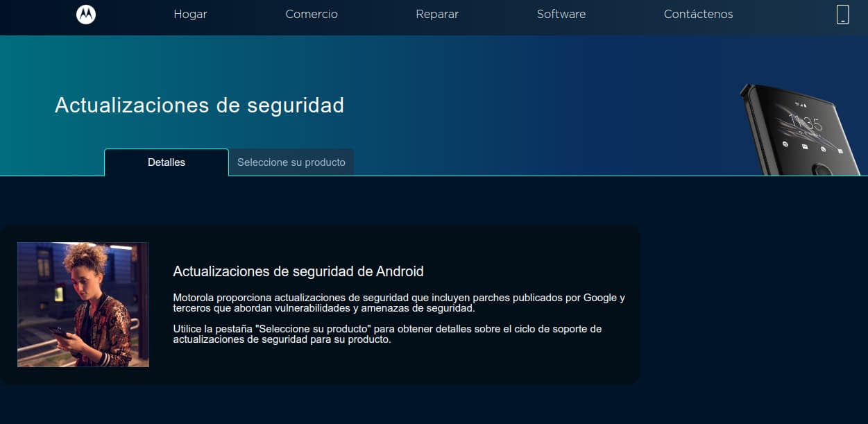Click the Actualizaciones de seguridad page title
This screenshot has width=868, height=424.
pyautogui.click(x=199, y=105)
